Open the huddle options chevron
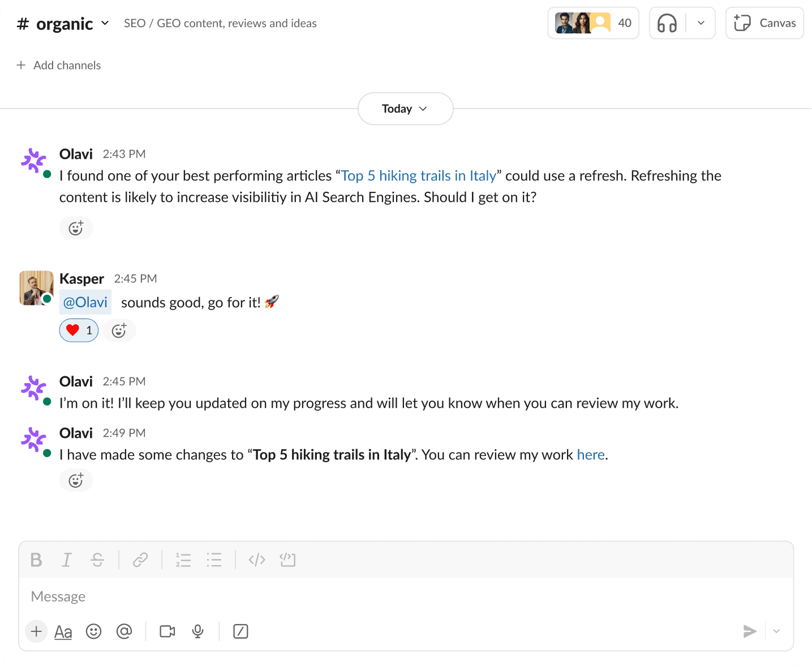Image resolution: width=812 pixels, height=667 pixels. click(701, 23)
